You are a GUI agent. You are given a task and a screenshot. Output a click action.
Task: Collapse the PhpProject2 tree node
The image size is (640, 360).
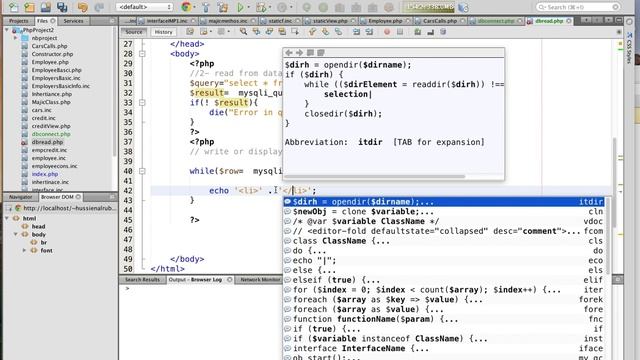point(7,30)
